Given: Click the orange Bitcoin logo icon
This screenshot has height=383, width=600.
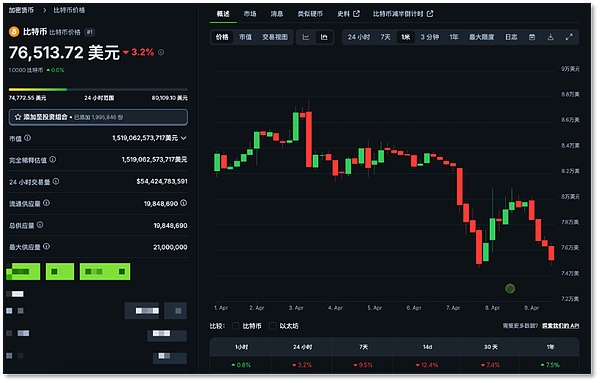Looking at the screenshot, I should (x=14, y=32).
